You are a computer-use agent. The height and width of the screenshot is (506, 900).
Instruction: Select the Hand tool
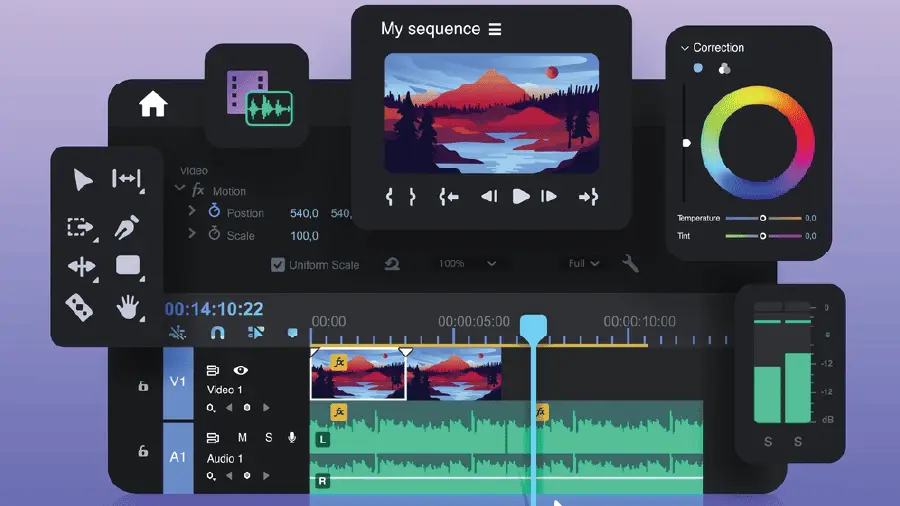[x=127, y=307]
